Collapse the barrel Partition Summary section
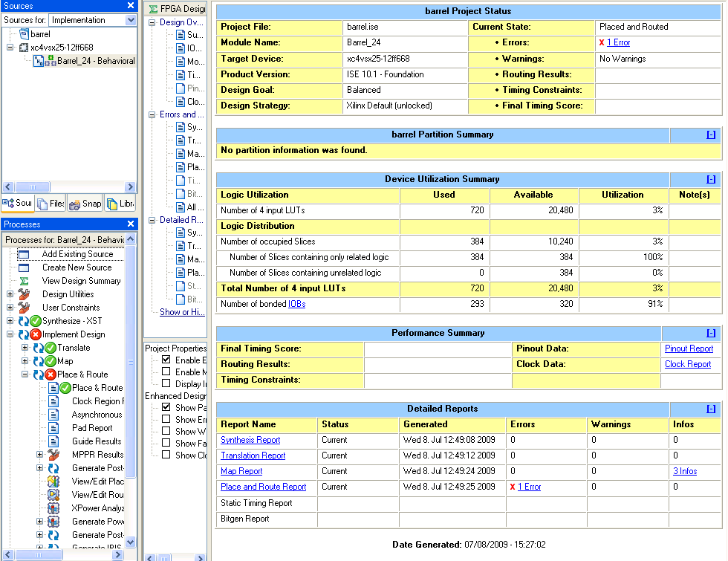This screenshot has height=561, width=728. (711, 134)
